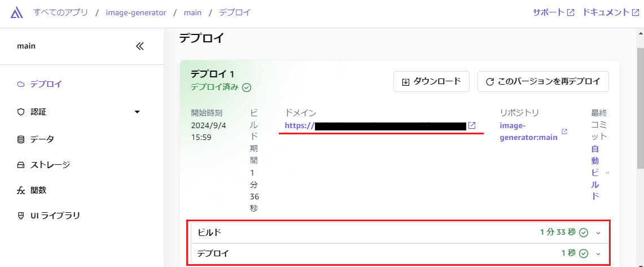This screenshot has width=644, height=267.
Task: Click the external link icon beside domain
Action: [x=472, y=125]
